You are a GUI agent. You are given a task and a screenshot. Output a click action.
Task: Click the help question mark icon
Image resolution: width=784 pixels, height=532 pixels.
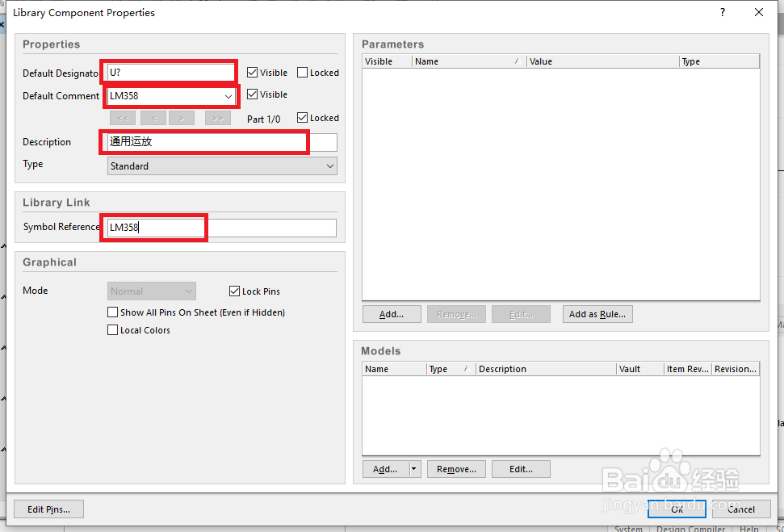[x=723, y=12]
